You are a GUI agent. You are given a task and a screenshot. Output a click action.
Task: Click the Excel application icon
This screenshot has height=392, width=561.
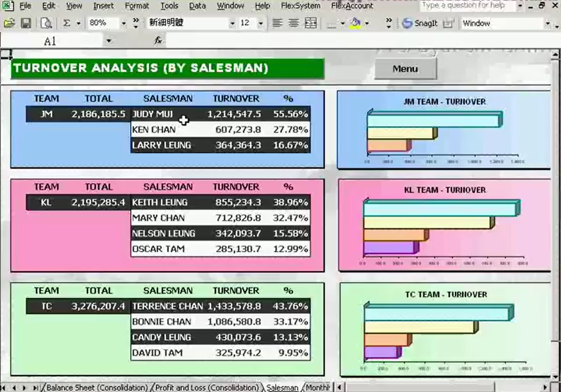(7, 5)
